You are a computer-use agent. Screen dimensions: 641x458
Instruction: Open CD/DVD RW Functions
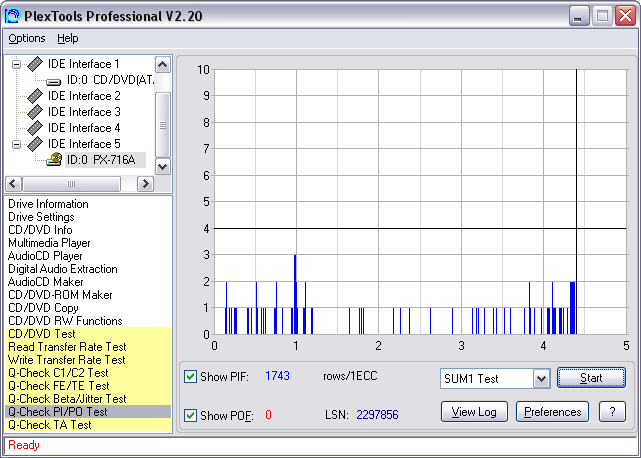pos(65,321)
